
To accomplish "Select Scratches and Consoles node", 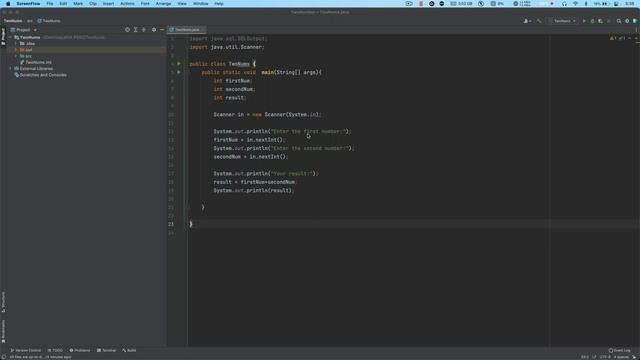I will tap(40, 75).
